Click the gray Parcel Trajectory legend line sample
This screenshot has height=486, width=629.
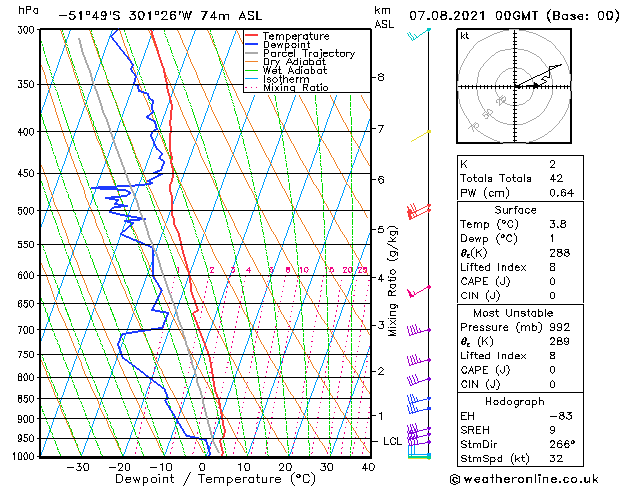coord(251,53)
